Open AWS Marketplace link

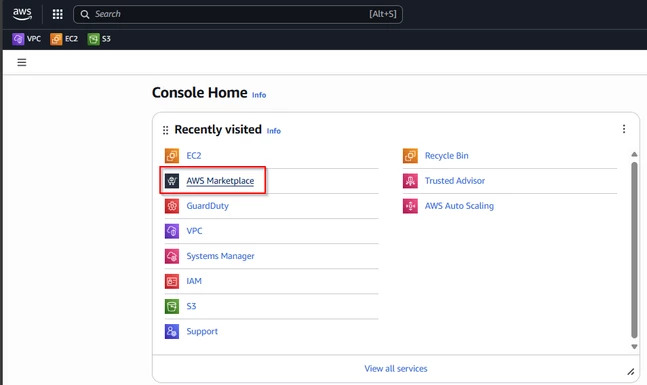tap(220, 181)
